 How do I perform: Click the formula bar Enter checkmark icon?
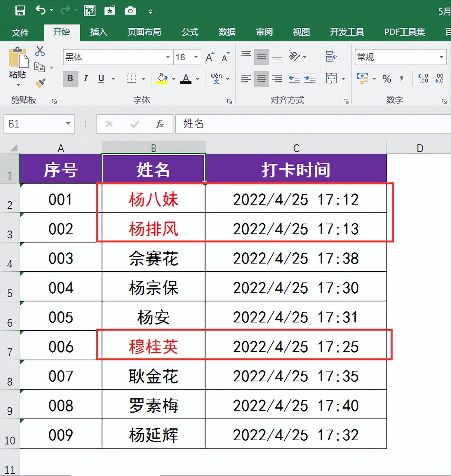[x=135, y=124]
